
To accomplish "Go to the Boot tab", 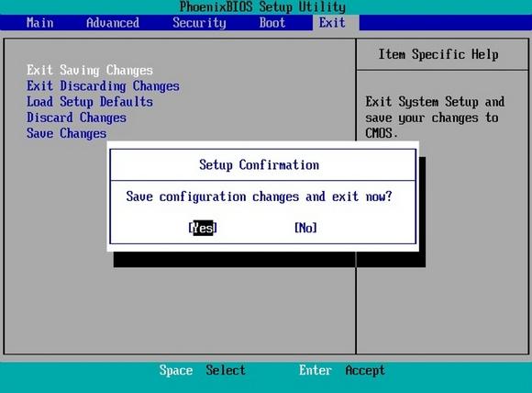I will click(x=272, y=23).
